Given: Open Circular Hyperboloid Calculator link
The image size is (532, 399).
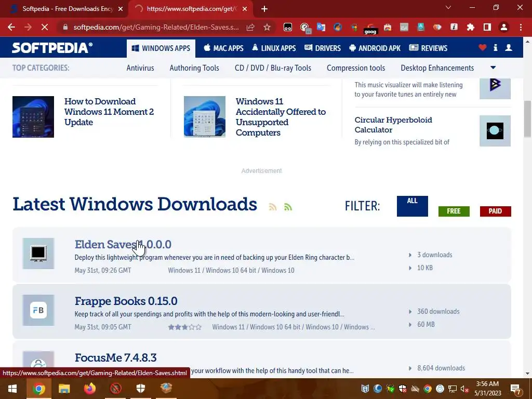Looking at the screenshot, I should (x=393, y=125).
